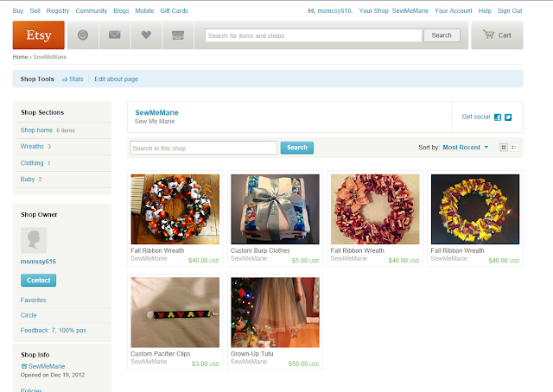The image size is (553, 392).
Task: Open the activity feed spiral icon
Action: (x=83, y=35)
